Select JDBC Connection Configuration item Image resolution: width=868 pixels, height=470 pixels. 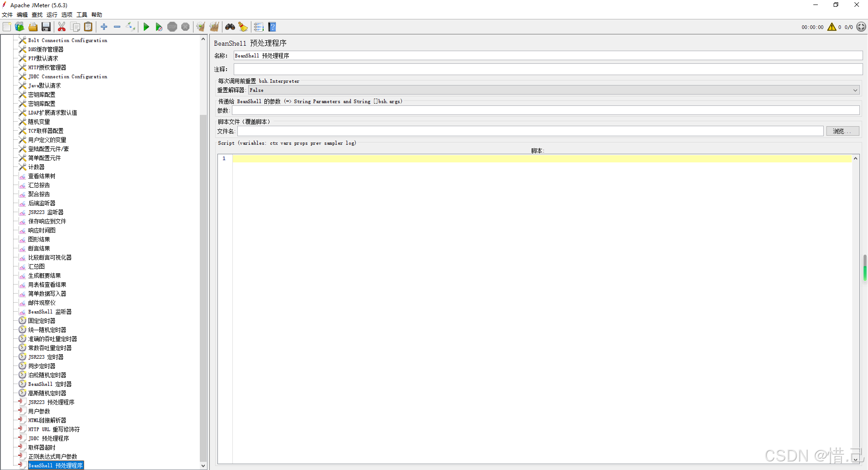pos(68,76)
